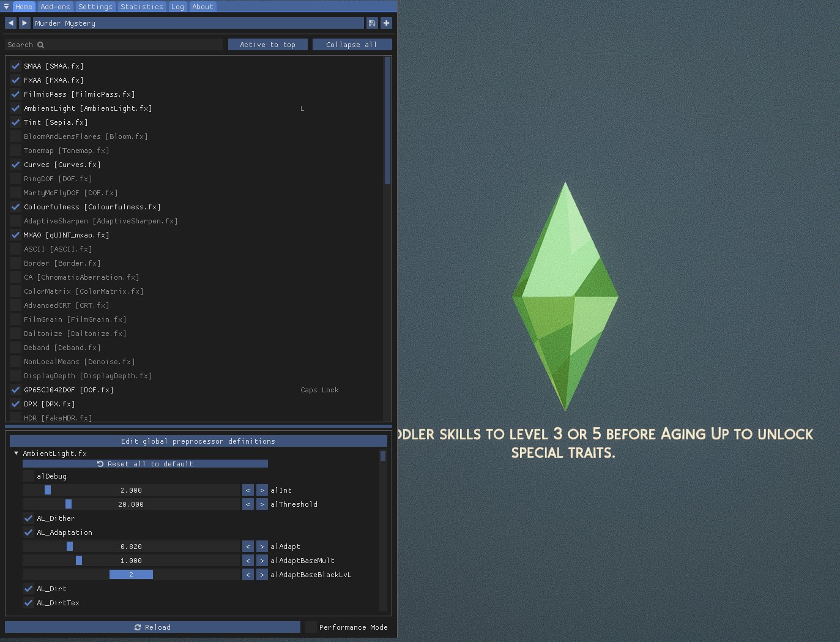Viewport: 840px width, 642px height.
Task: Click the alAdapt slider
Action: (x=131, y=547)
